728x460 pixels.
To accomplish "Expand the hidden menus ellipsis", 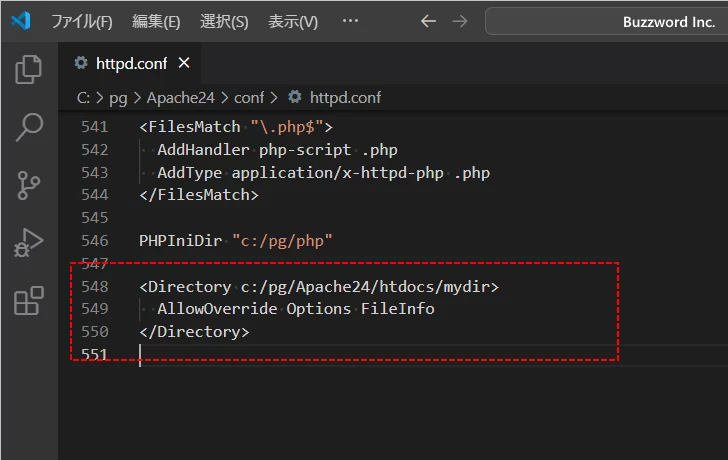I will click(x=350, y=21).
